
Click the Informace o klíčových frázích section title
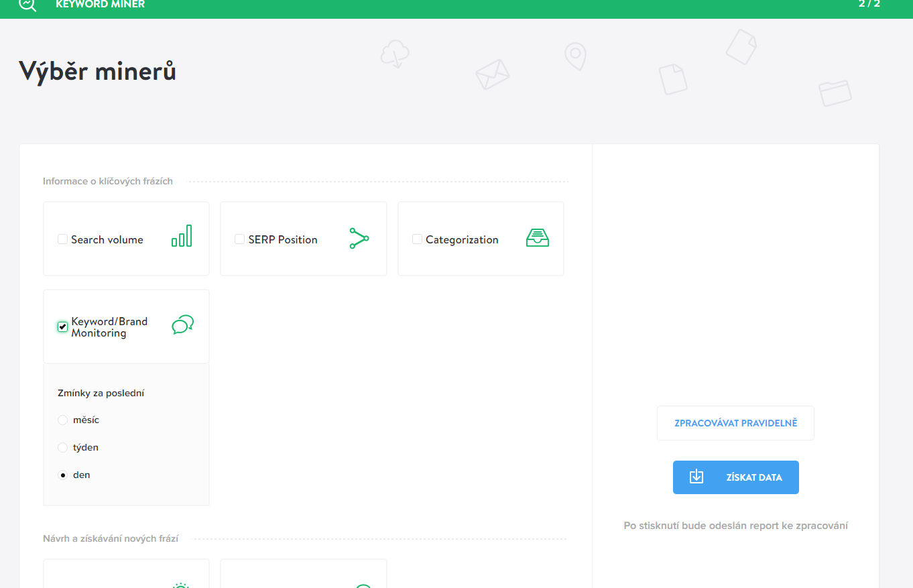[x=108, y=181]
